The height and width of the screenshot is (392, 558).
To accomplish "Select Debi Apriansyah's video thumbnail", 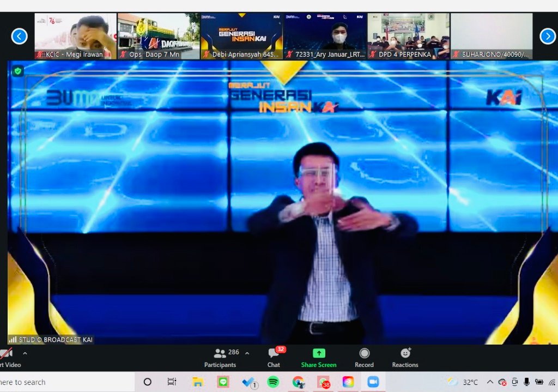I will click(x=241, y=36).
